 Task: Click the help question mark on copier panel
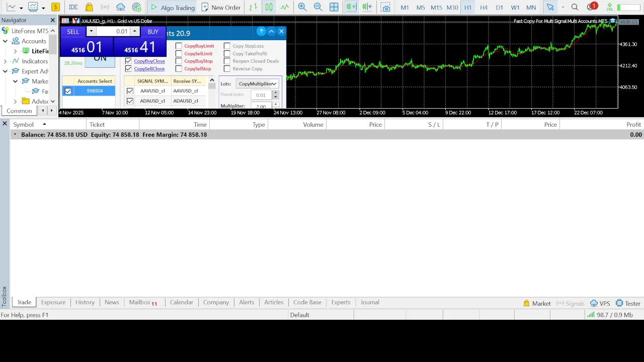[261, 31]
